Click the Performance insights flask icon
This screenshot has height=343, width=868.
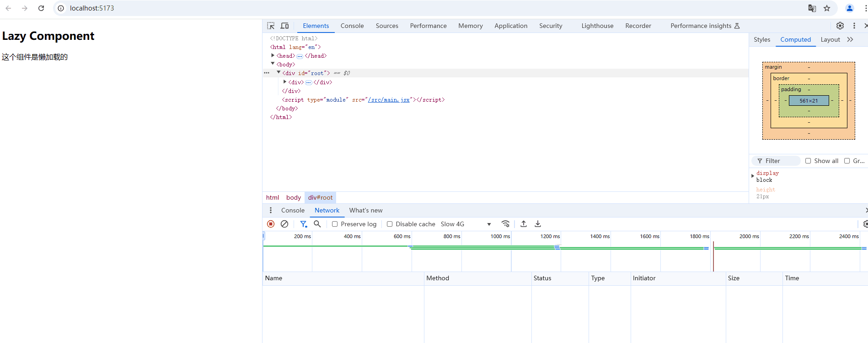pyautogui.click(x=737, y=26)
